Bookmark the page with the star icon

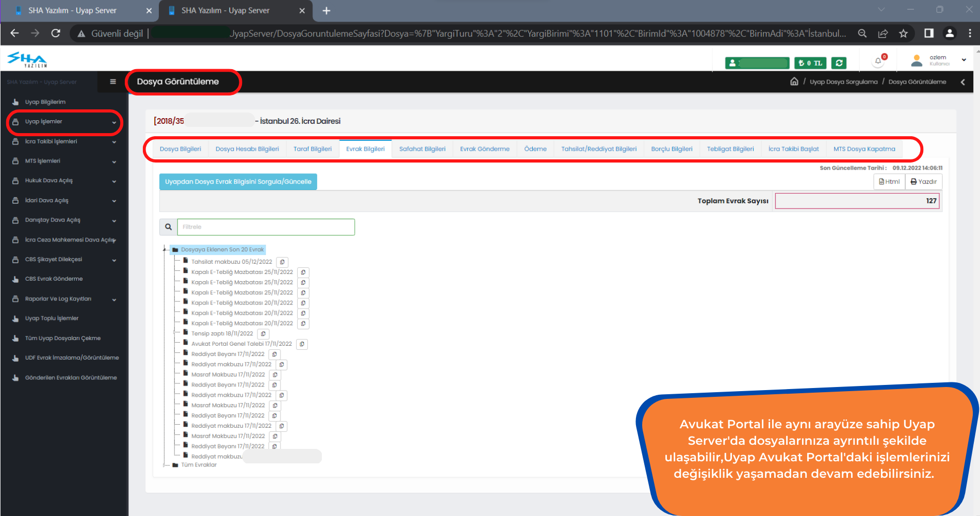point(903,34)
